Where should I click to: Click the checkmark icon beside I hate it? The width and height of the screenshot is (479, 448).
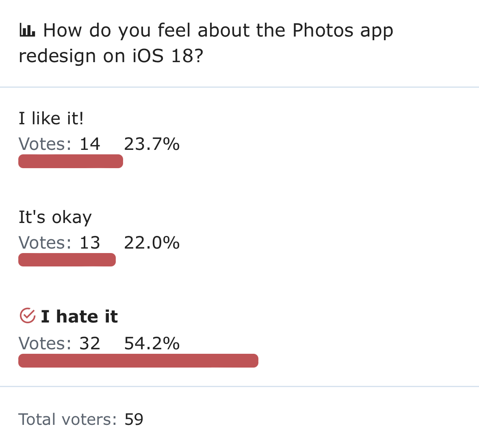[x=28, y=316]
